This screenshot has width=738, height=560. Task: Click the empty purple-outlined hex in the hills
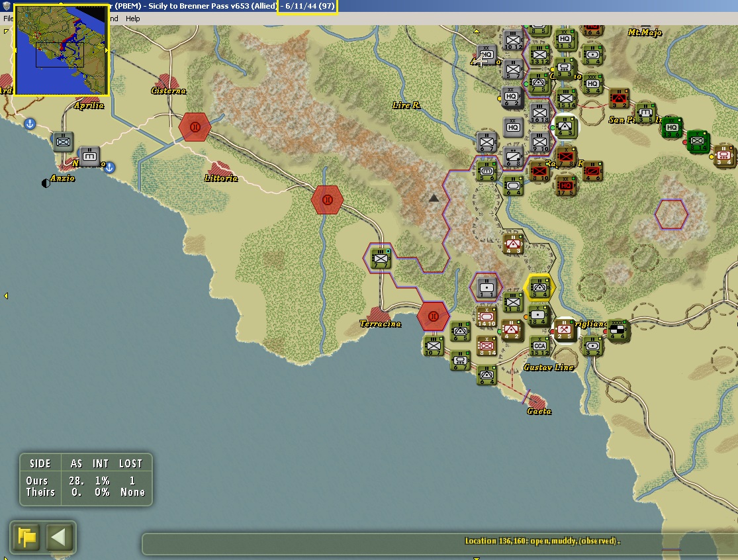pos(671,214)
